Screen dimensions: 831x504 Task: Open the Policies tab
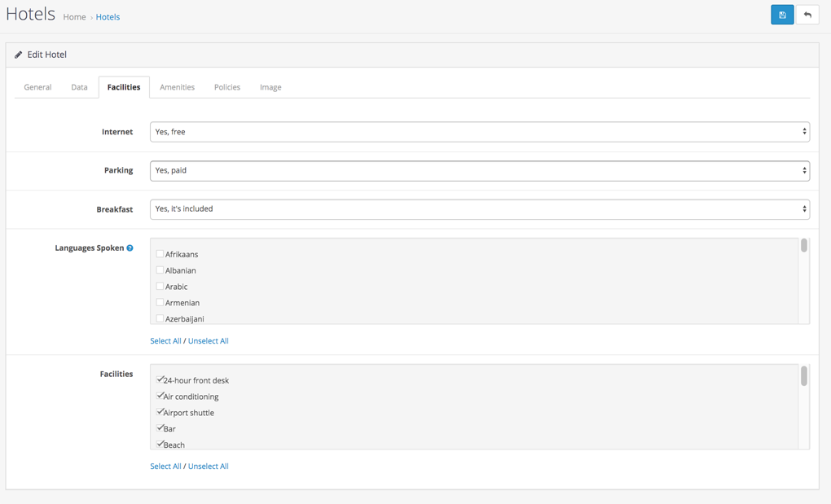point(227,87)
